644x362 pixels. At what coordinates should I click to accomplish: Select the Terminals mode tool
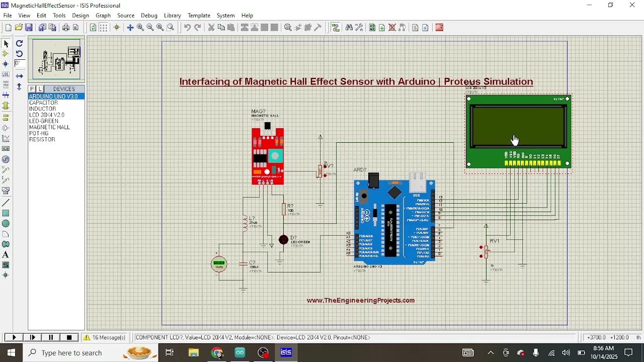[6, 118]
